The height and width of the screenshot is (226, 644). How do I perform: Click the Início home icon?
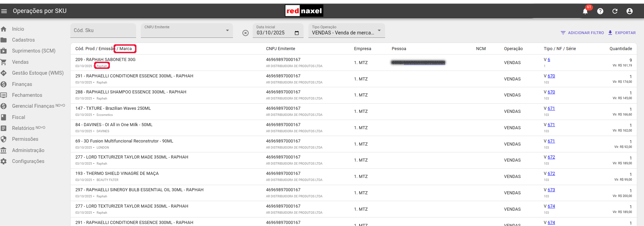[x=4, y=29]
